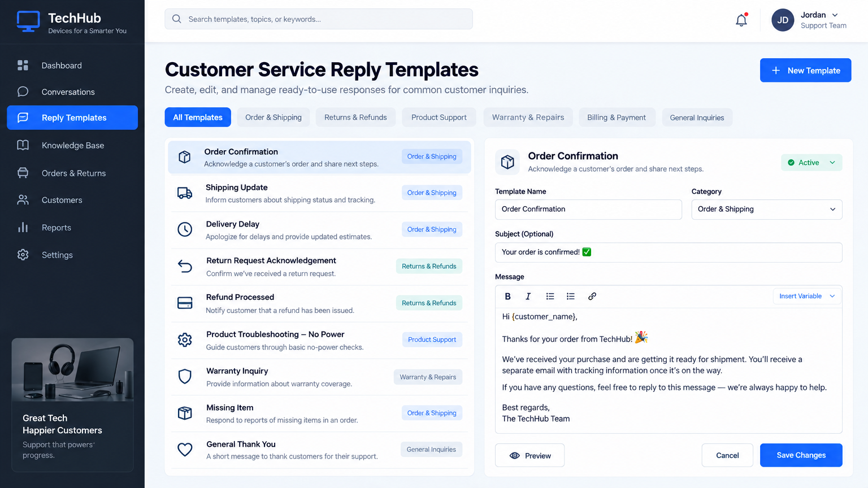The image size is (868, 488).
Task: Preview the template with eye button
Action: [530, 455]
